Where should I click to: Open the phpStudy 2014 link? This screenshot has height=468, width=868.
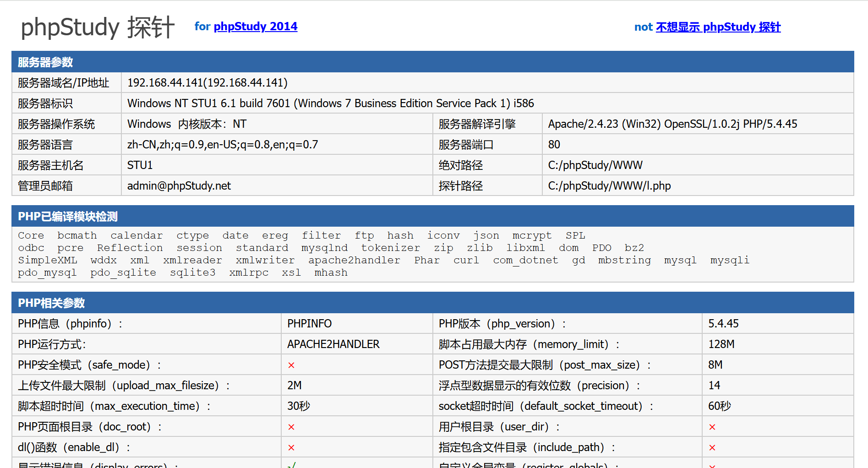point(255,27)
